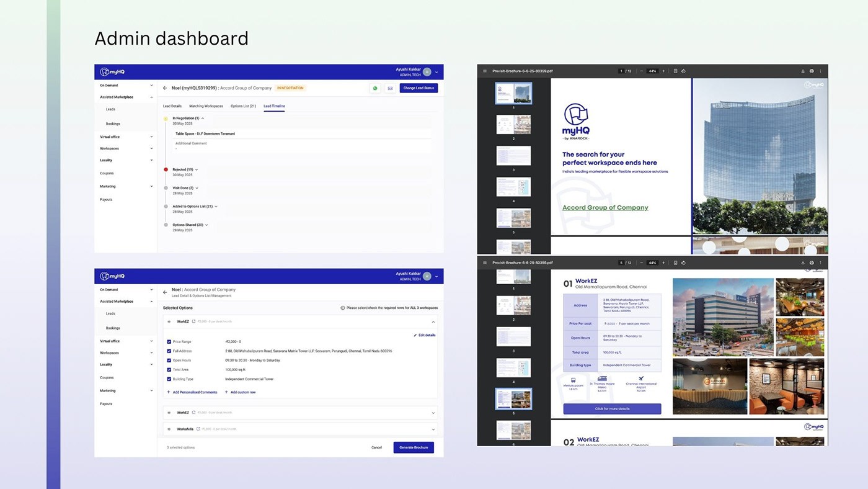Click myHQ logo in Lead Timeline screen header

coord(112,72)
